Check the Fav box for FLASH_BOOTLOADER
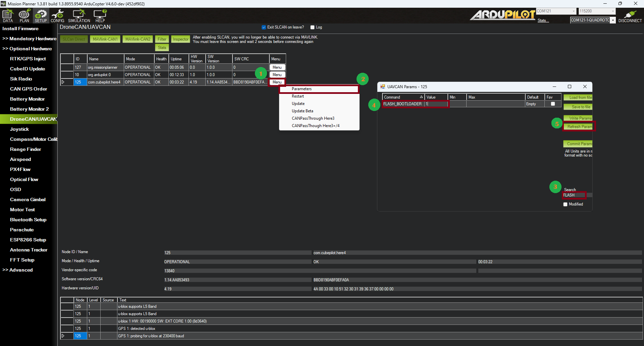 click(553, 104)
